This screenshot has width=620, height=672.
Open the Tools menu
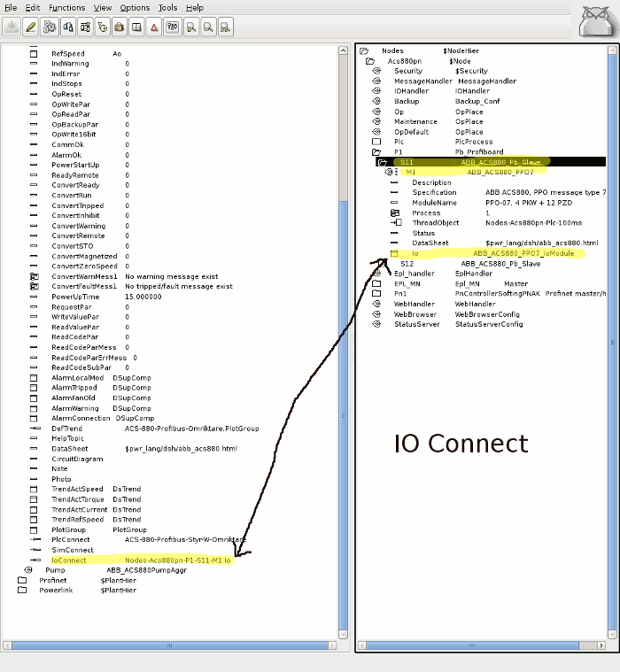pos(167,8)
